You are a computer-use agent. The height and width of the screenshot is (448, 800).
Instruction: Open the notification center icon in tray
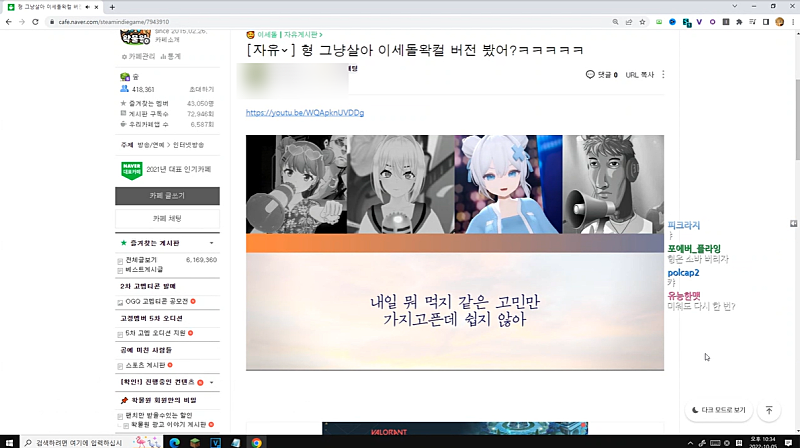tap(788, 442)
